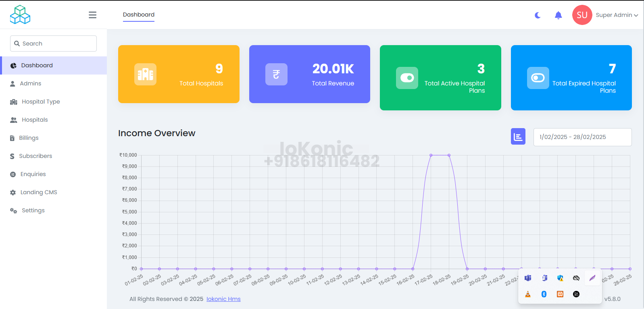The image size is (644, 309).
Task: Open the date range picker for Income Overview
Action: coord(582,137)
